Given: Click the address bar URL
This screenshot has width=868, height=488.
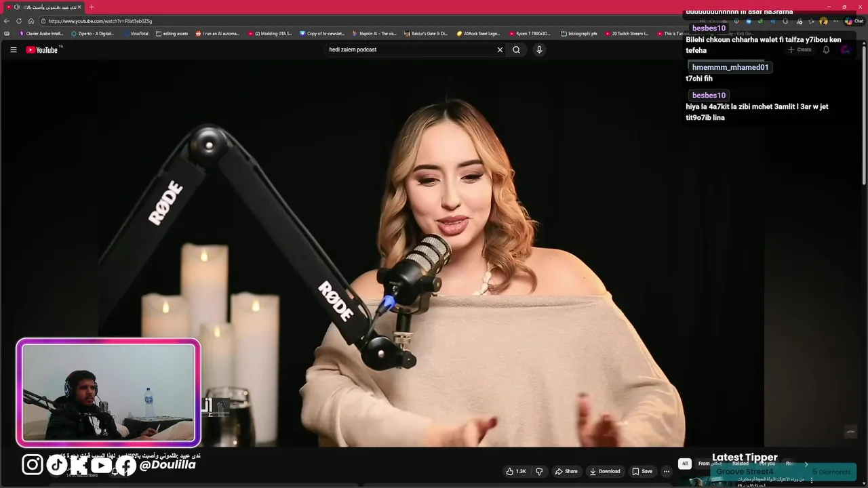Looking at the screenshot, I should point(100,21).
